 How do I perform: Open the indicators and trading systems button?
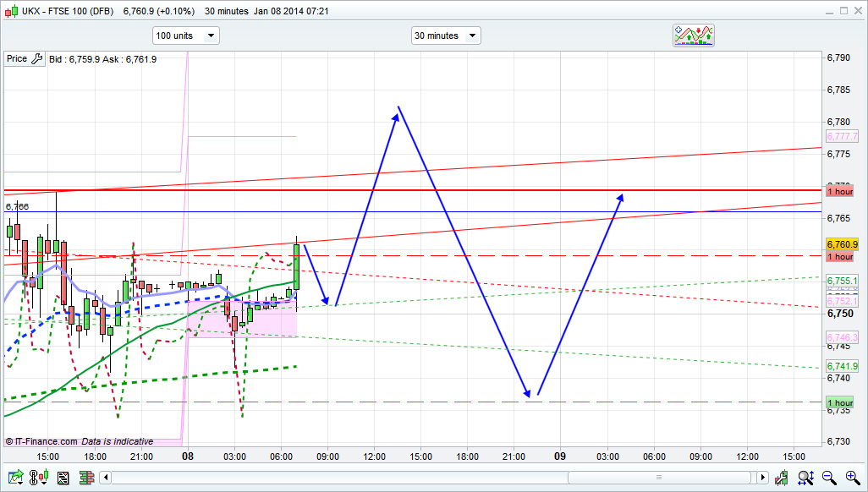pos(694,35)
